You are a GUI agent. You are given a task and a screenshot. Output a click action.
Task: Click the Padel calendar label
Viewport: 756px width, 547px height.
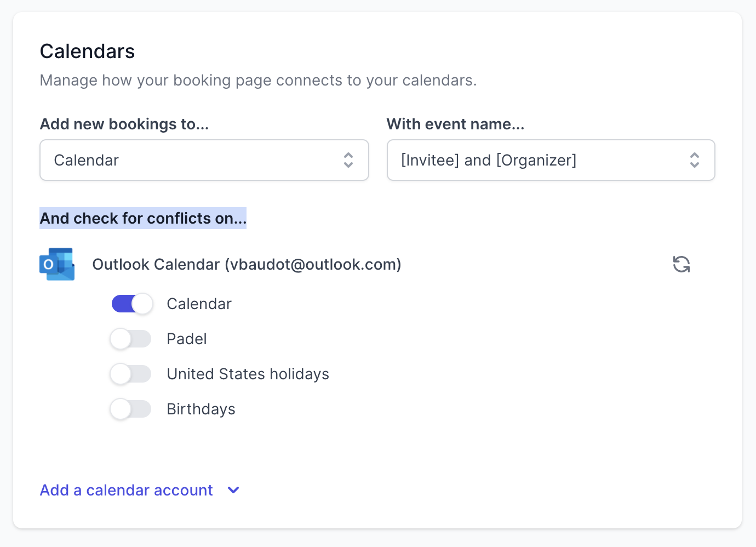pos(187,339)
